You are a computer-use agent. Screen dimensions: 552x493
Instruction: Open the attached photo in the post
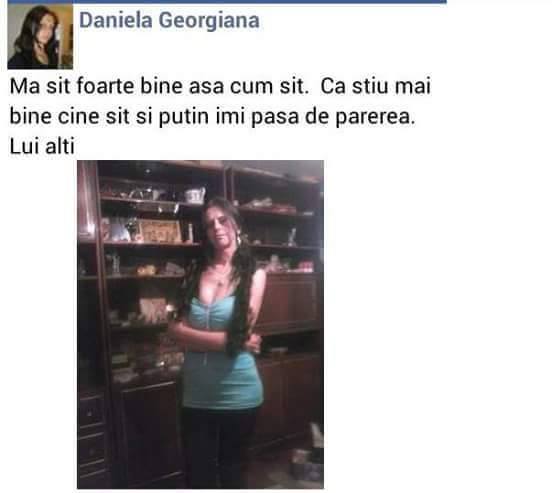200,324
